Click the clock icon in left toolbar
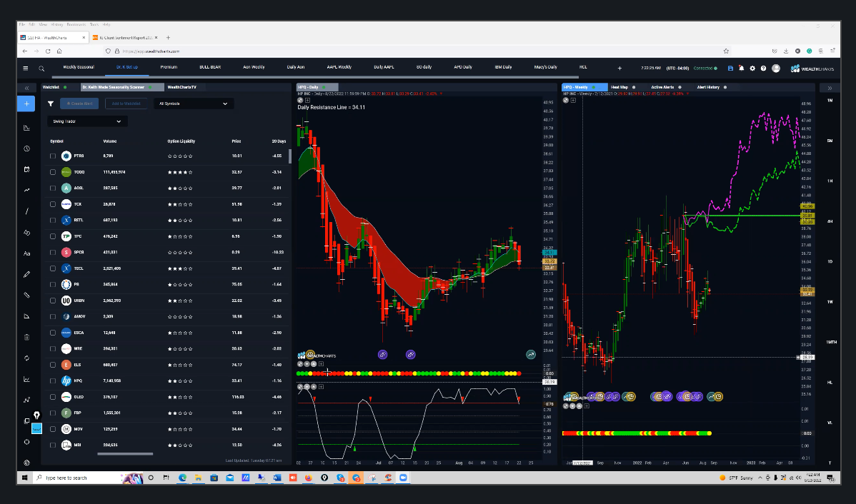Screen dimensions: 856x504 click(x=26, y=148)
